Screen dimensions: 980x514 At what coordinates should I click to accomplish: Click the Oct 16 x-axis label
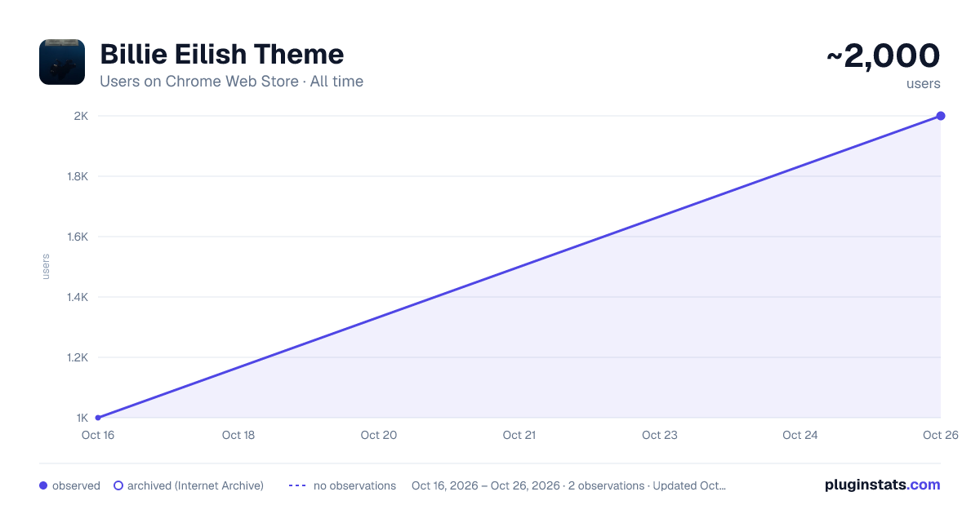point(98,435)
